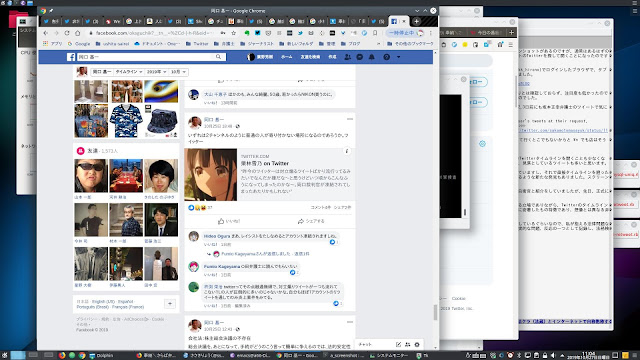
Task: Switch to the active Facebook tab
Action: tap(398, 21)
